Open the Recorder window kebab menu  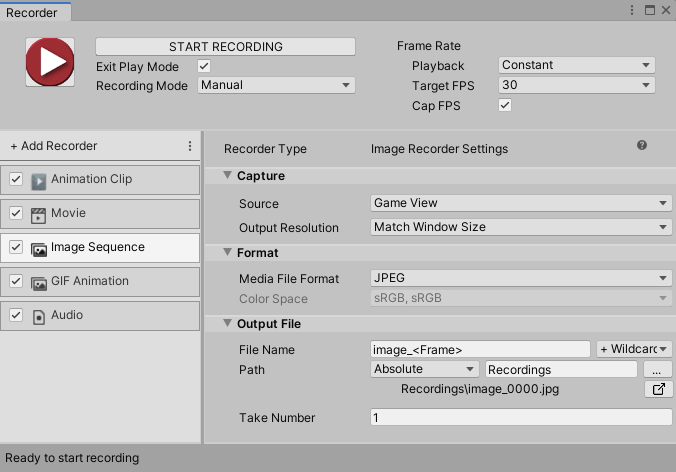[632, 10]
